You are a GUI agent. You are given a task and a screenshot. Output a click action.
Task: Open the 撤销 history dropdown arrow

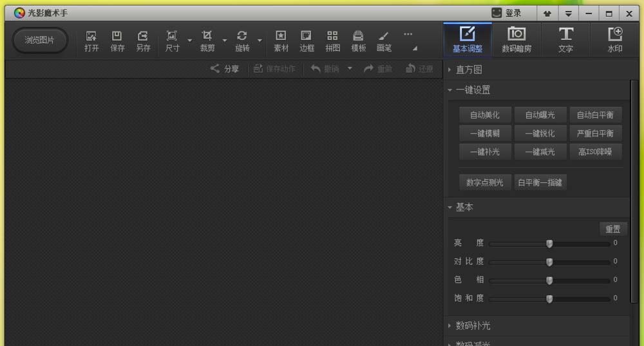[350, 68]
